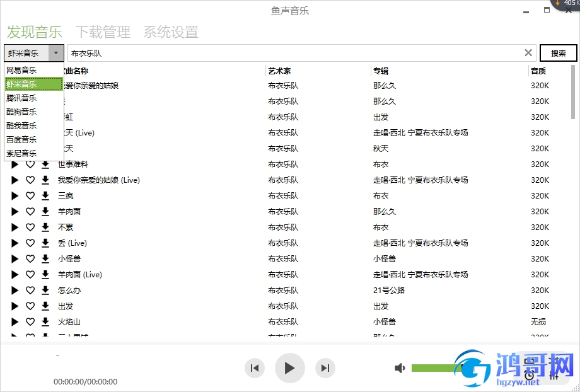Open the 下载管理 tab

103,32
